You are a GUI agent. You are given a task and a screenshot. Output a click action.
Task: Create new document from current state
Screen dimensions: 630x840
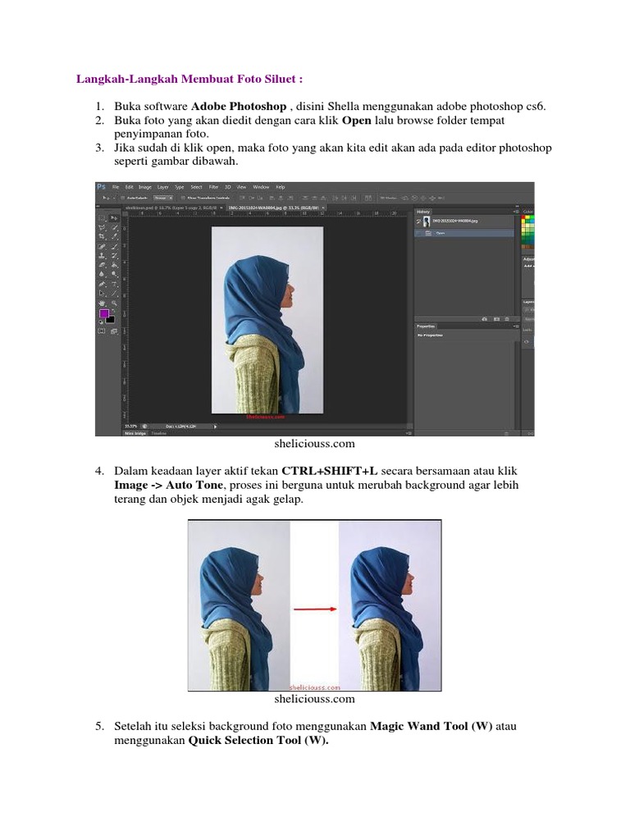click(x=485, y=319)
